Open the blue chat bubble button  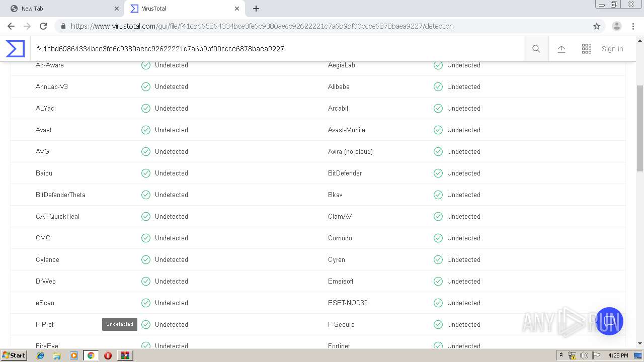coord(609,321)
